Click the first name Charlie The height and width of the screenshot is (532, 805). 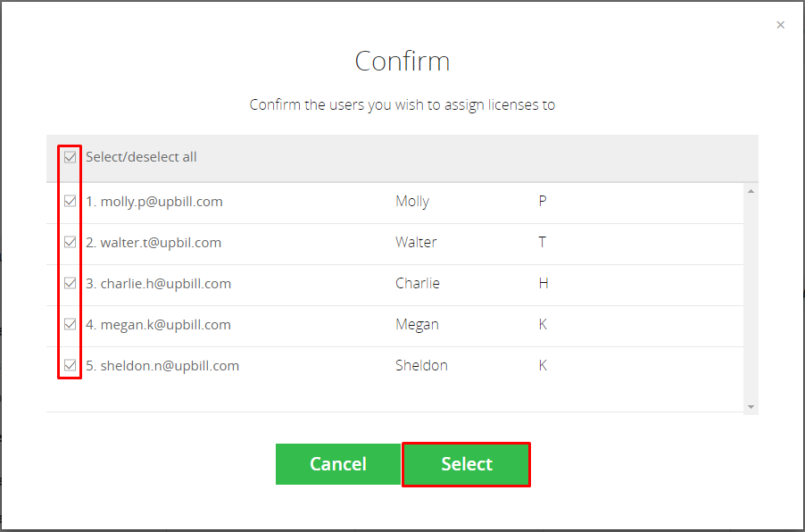pos(418,284)
